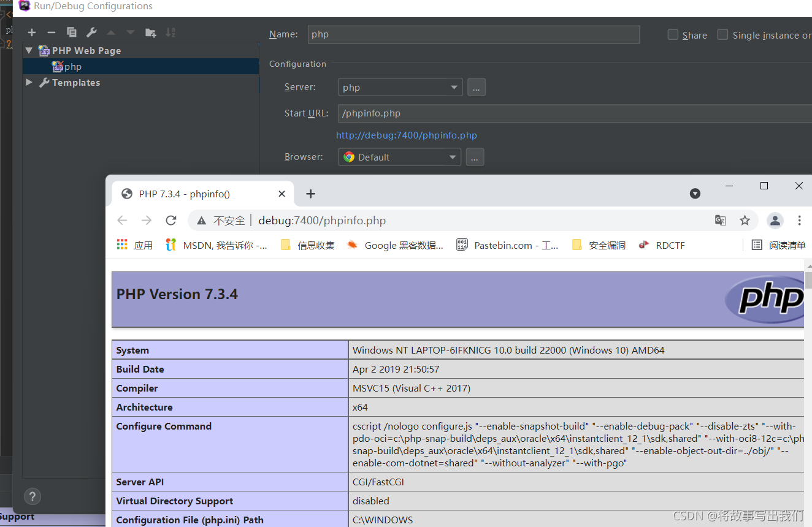Collapse the PHP Web Page tree node
The width and height of the screenshot is (812, 527).
[29, 50]
